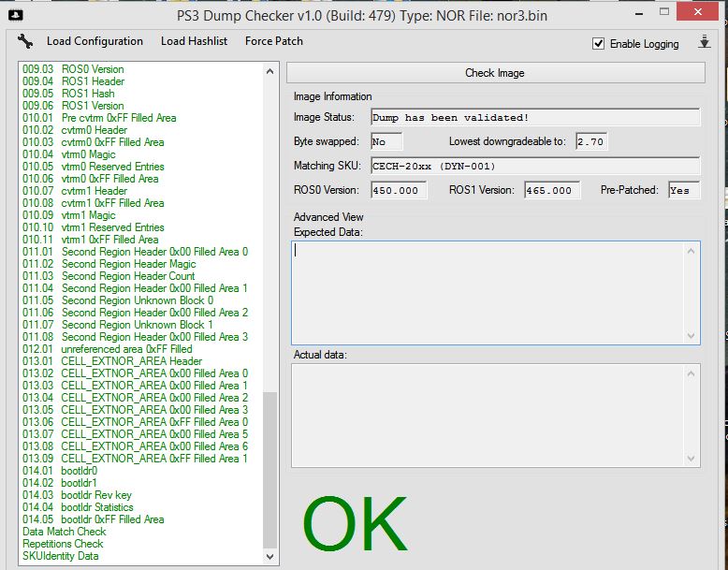Click the download arrow icon near Enable Logging
This screenshot has height=570, width=728.
click(x=704, y=43)
